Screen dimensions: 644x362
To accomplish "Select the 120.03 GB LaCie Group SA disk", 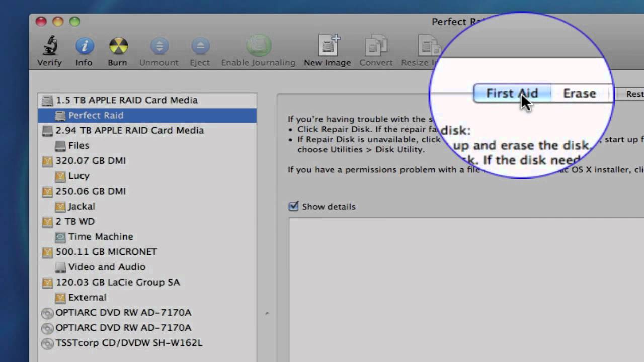I will click(147, 282).
